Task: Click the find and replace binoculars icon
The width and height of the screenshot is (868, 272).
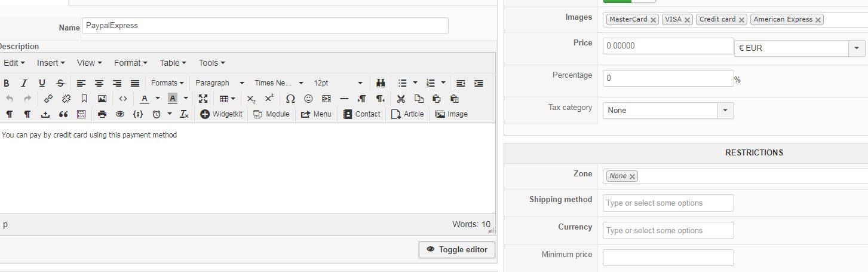Action: coord(381,83)
